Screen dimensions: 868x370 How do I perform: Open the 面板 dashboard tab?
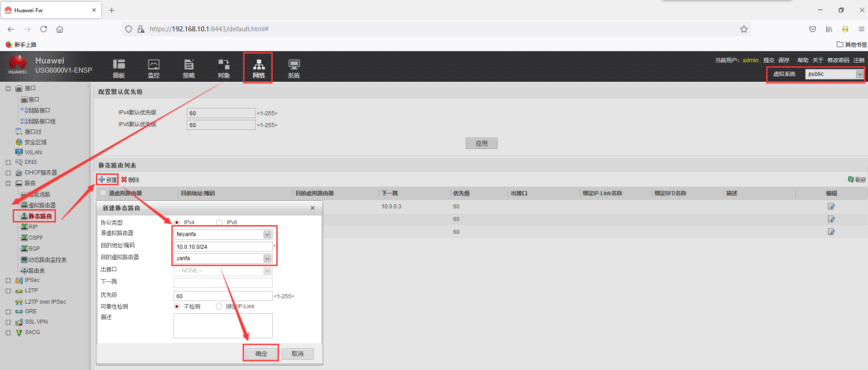[x=119, y=69]
